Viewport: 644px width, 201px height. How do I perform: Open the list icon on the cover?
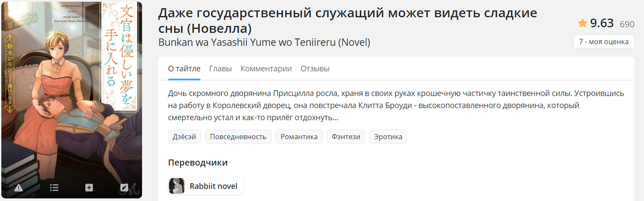54,188
